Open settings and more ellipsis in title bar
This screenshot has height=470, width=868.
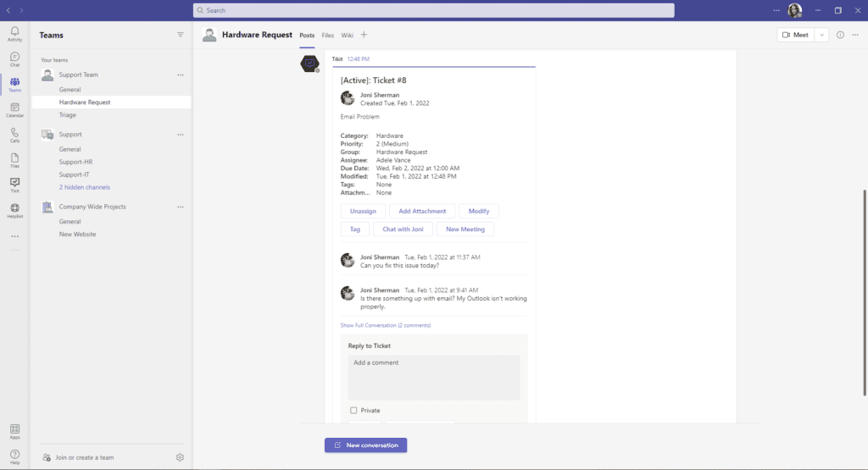pyautogui.click(x=776, y=10)
